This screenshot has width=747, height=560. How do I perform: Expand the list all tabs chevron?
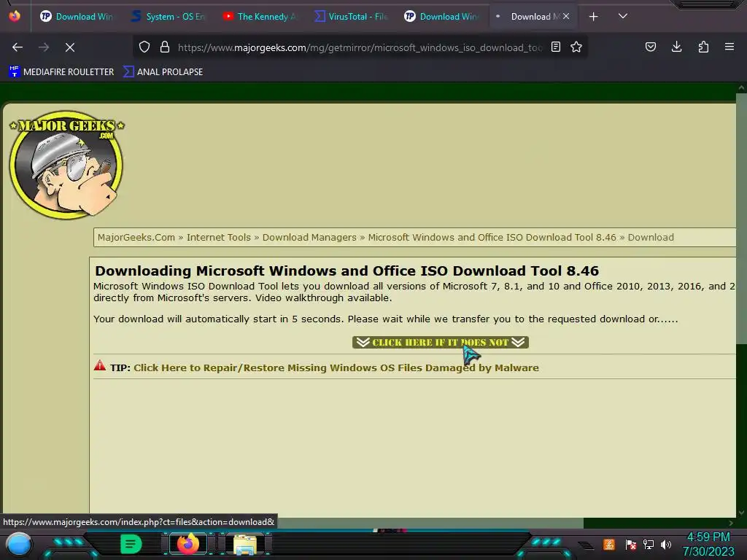(x=622, y=16)
